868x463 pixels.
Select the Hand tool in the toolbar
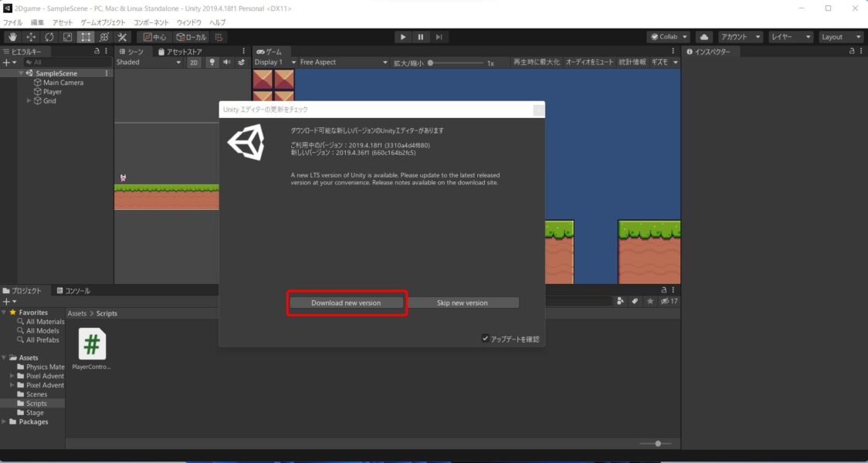[x=12, y=37]
